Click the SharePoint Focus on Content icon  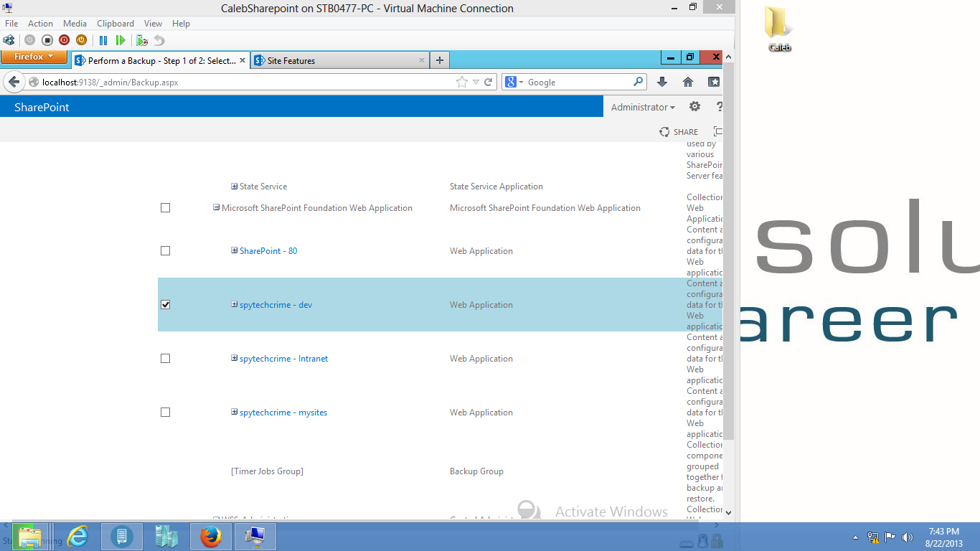[717, 131]
